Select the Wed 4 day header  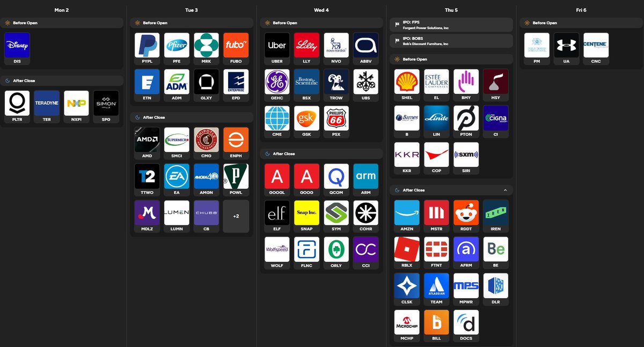point(321,10)
